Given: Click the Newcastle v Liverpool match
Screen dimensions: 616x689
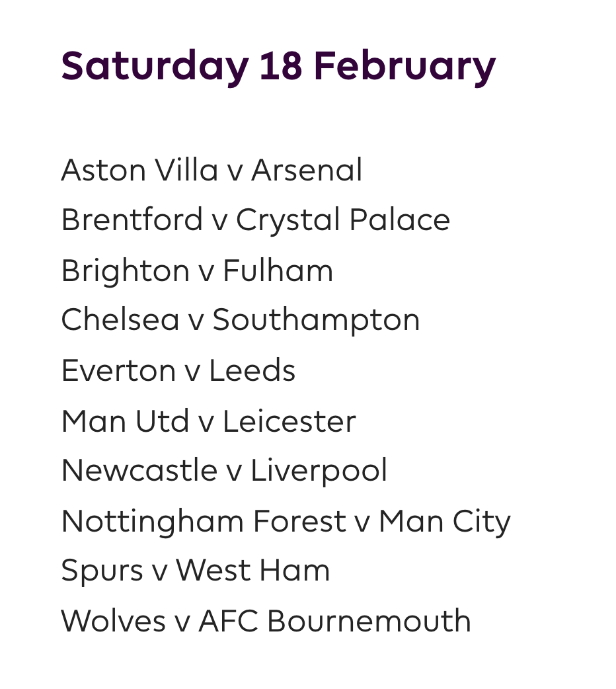Looking at the screenshot, I should coord(224,471).
